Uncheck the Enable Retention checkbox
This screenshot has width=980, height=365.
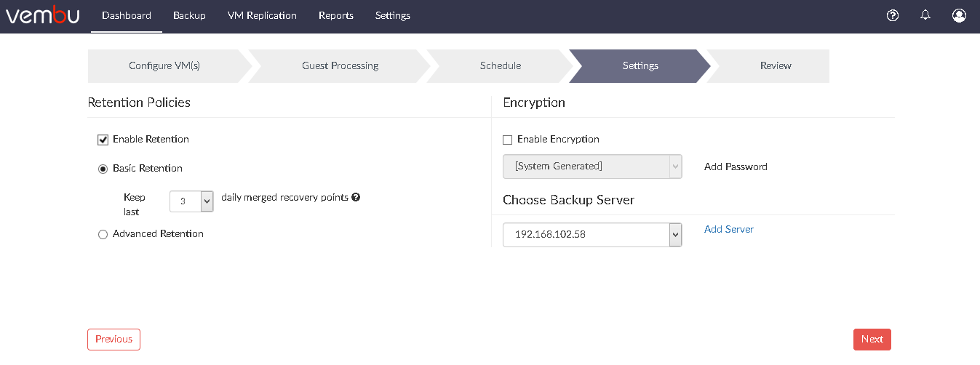click(x=103, y=140)
